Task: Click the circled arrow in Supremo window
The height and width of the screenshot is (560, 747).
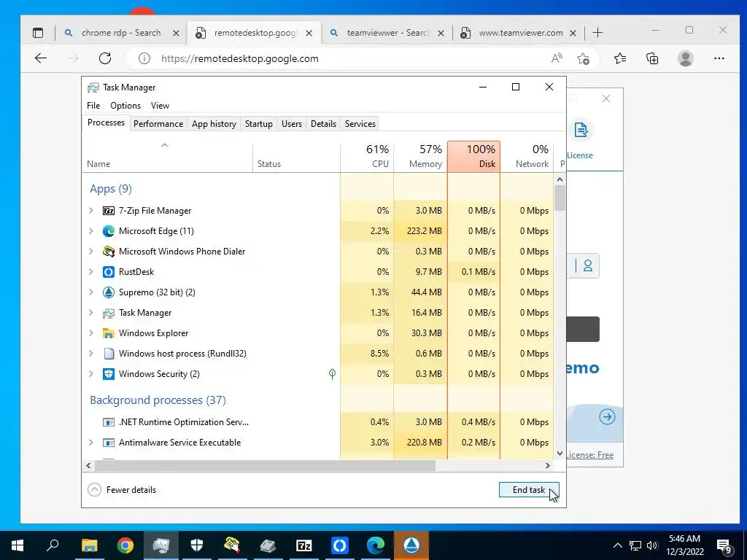Action: (x=607, y=417)
